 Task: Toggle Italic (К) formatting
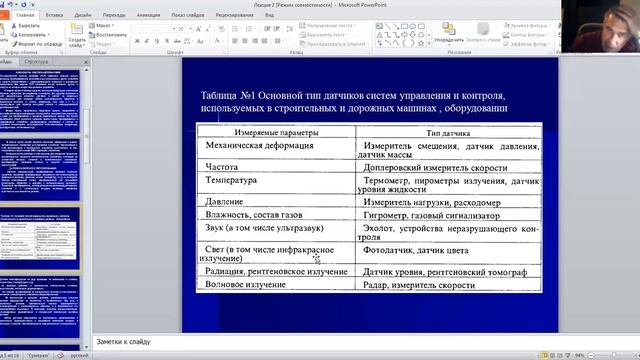(x=147, y=41)
